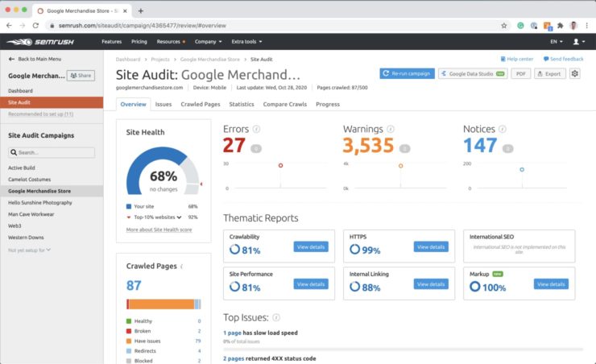View details for HTTPS report
Viewport: 596px width, 364px height.
[431, 247]
